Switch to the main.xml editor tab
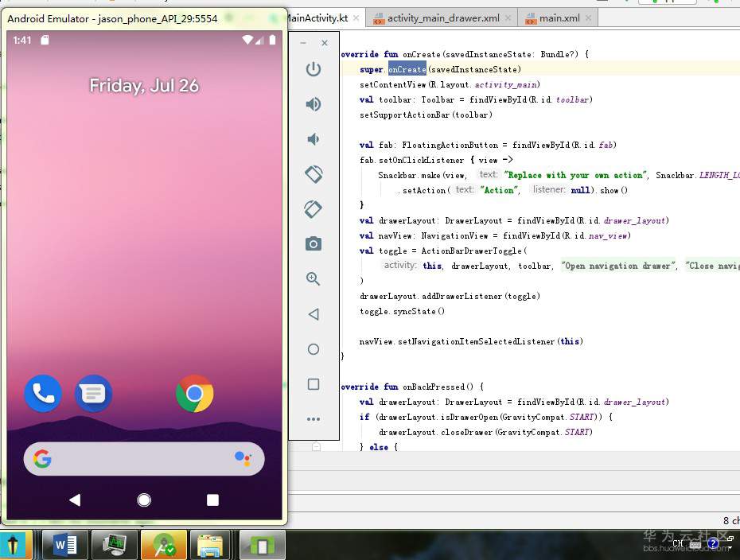Screen dimensions: 740x560 [x=559, y=18]
